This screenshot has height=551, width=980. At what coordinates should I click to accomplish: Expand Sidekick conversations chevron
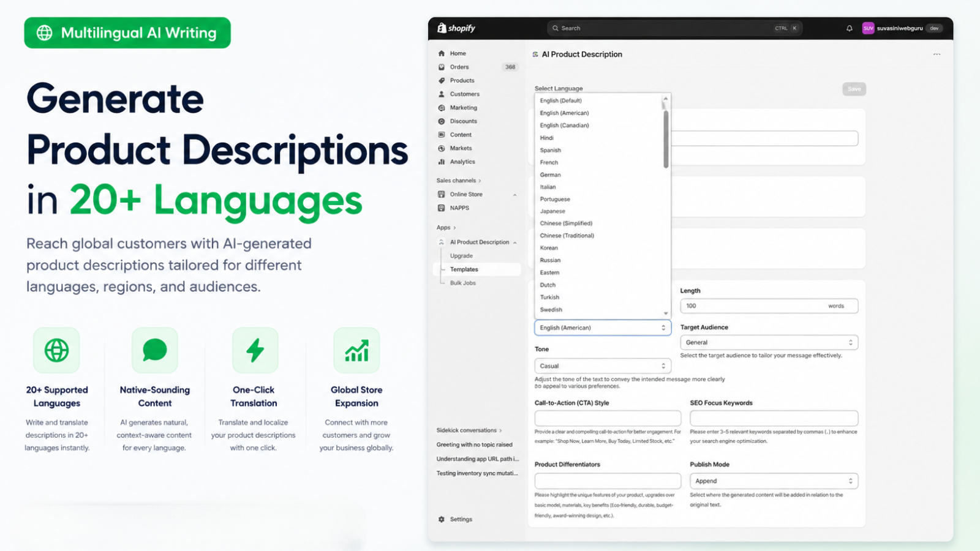tap(500, 430)
